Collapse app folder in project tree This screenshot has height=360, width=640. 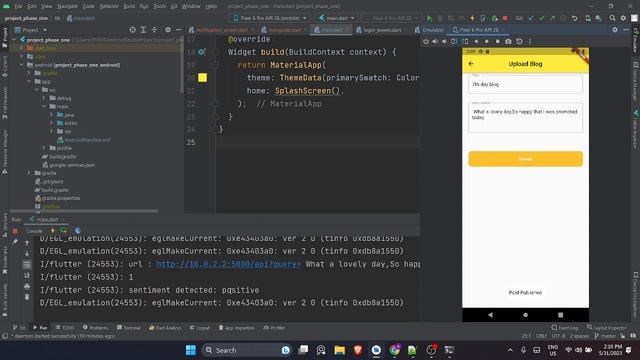[29, 82]
